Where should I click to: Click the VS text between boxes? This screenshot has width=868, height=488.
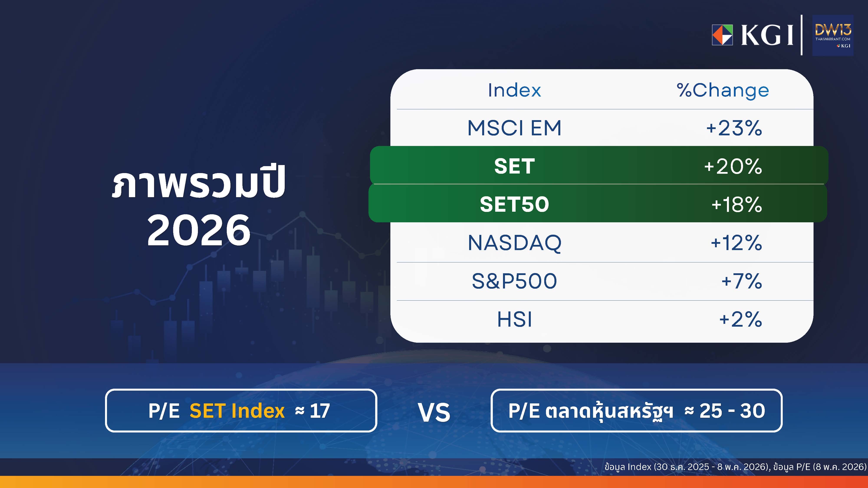pos(434,412)
